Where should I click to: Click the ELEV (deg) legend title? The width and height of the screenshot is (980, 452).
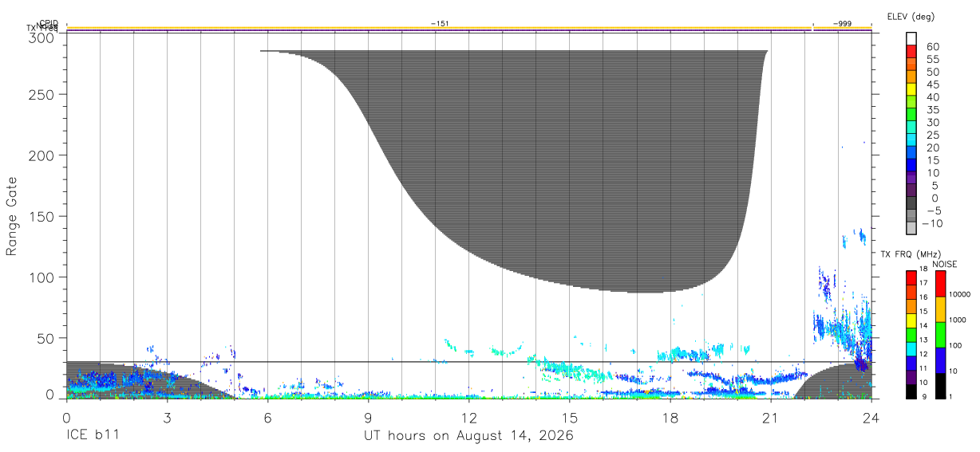click(x=911, y=17)
